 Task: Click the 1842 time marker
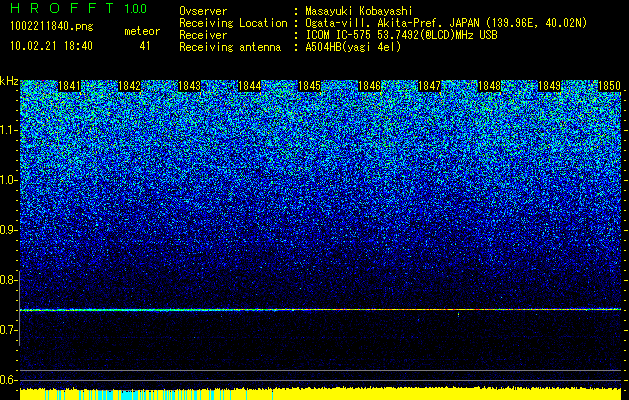pyautogui.click(x=130, y=86)
